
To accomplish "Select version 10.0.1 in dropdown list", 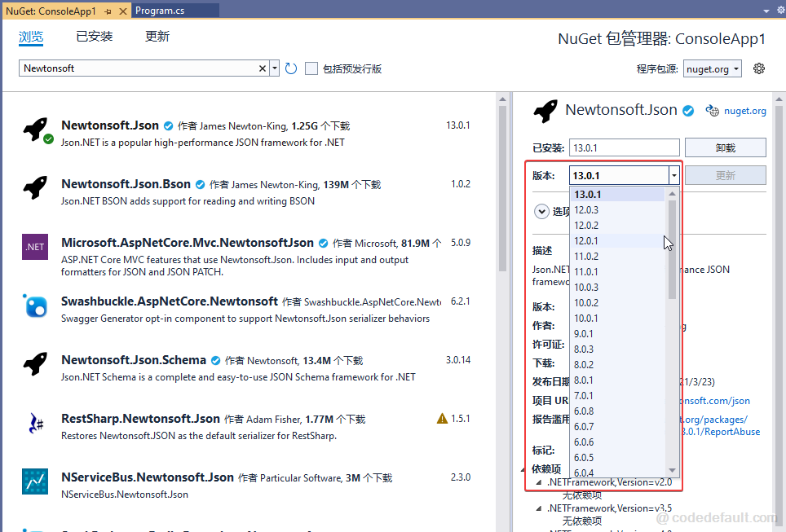I will pyautogui.click(x=617, y=319).
